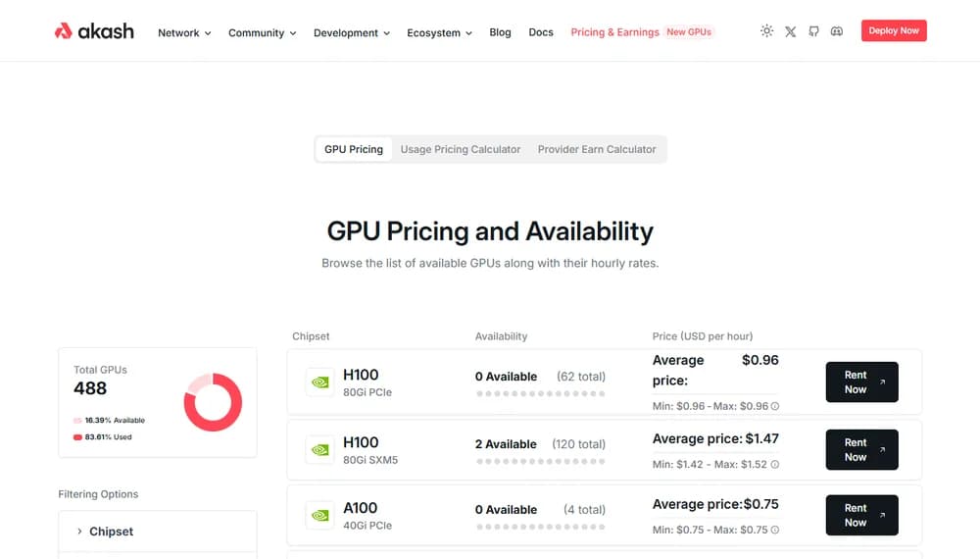Click Rent Now for H100 PCIe
980x559 pixels.
[x=861, y=382]
